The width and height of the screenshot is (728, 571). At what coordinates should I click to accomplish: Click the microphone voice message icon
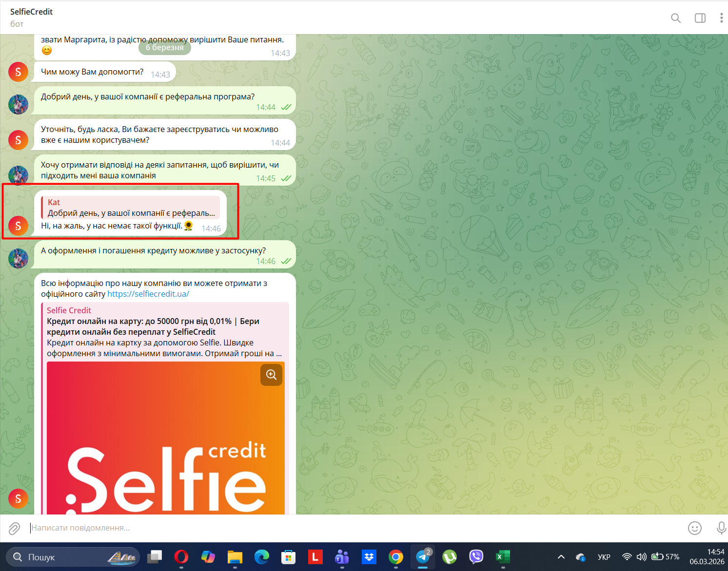(722, 528)
